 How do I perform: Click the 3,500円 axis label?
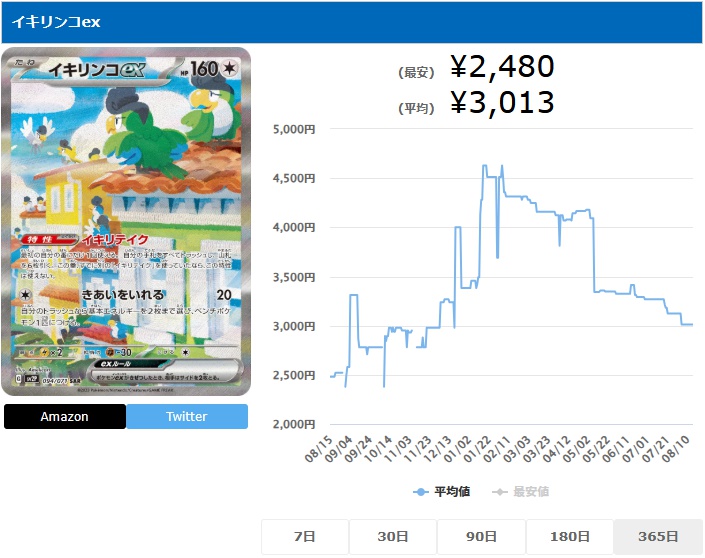tap(294, 277)
